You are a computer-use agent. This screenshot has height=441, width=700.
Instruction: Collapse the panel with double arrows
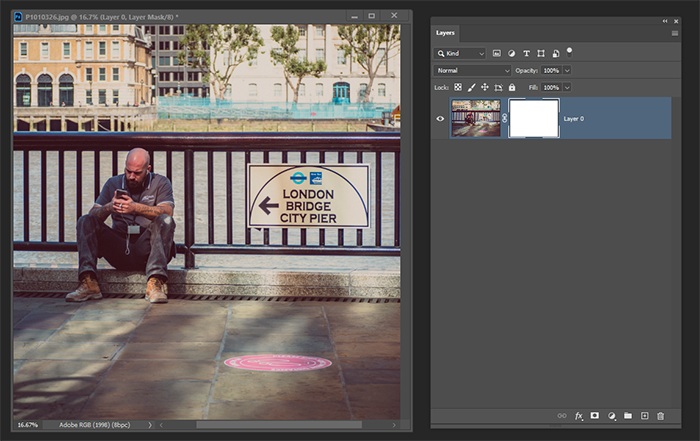(x=665, y=21)
